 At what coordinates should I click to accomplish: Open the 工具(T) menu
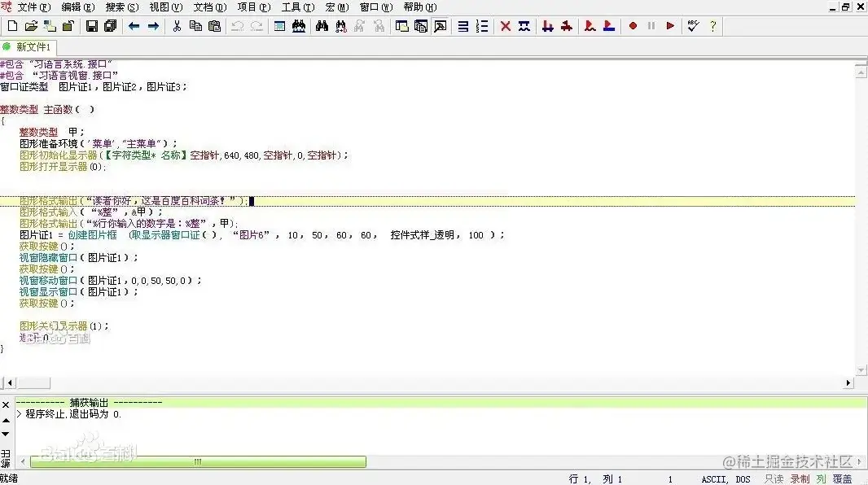(298, 7)
